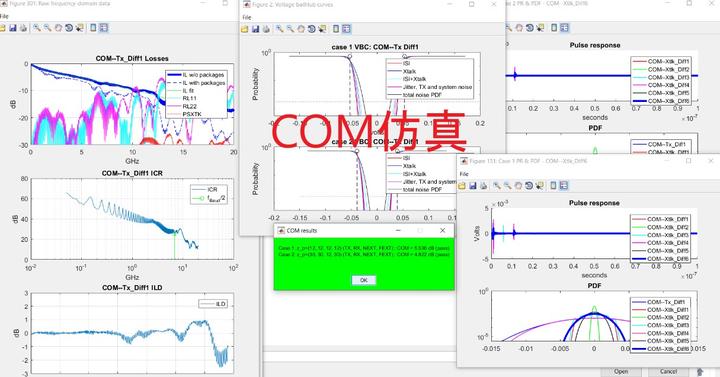720x377 pixels.
Task: Print Figure 301 using the printer icon
Action: pyautogui.click(x=23, y=28)
